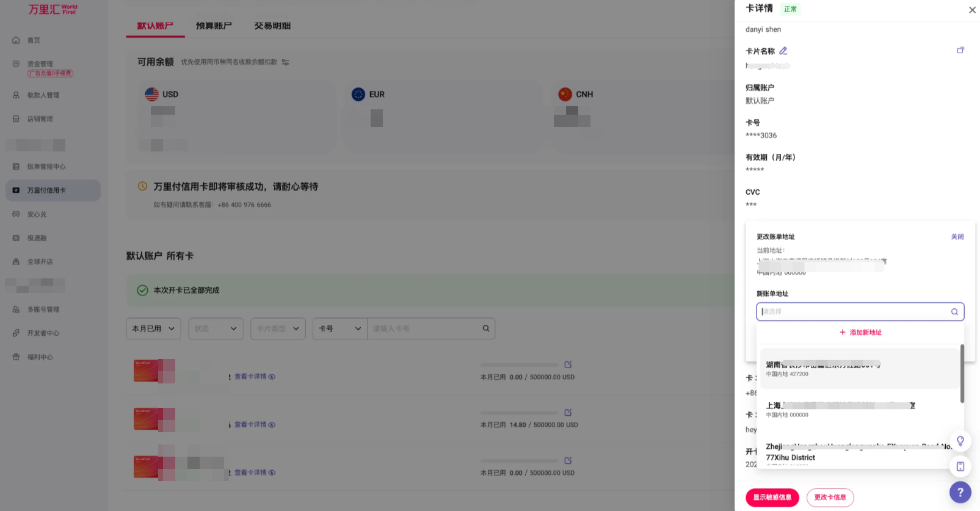
Task: Open the 卡片类型 dropdown
Action: [x=278, y=328]
